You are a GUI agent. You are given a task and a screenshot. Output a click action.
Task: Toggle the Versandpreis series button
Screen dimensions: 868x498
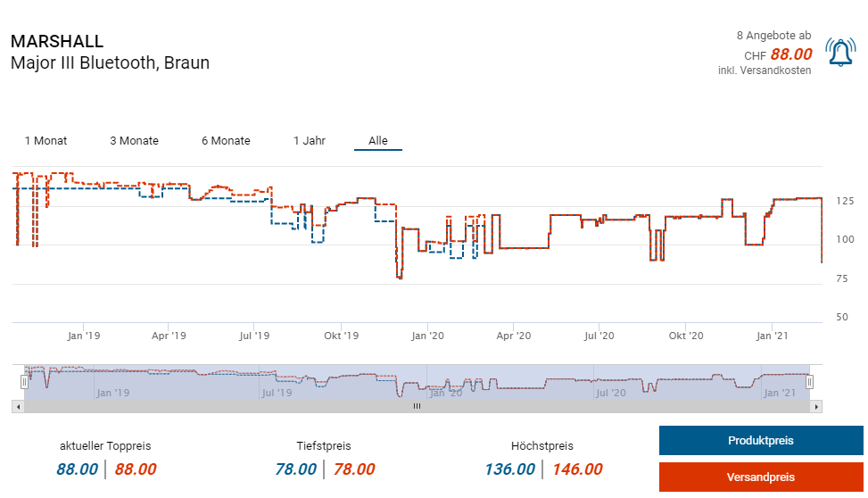pos(760,477)
